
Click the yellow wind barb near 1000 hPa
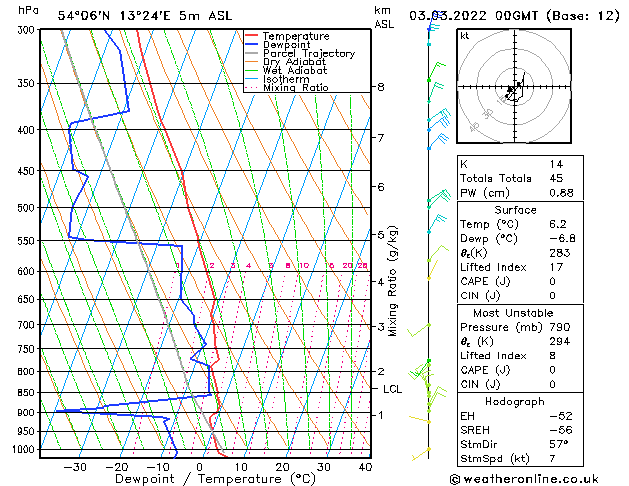421,454
